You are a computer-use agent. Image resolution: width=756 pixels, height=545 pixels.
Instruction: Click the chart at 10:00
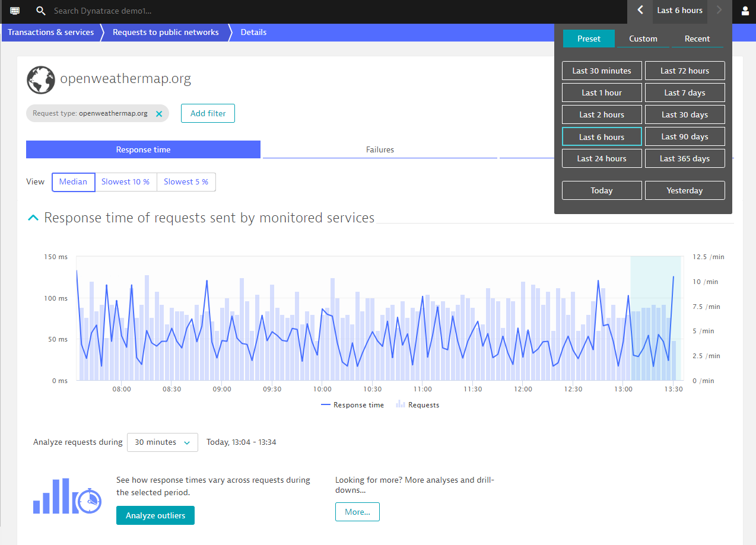click(322, 318)
